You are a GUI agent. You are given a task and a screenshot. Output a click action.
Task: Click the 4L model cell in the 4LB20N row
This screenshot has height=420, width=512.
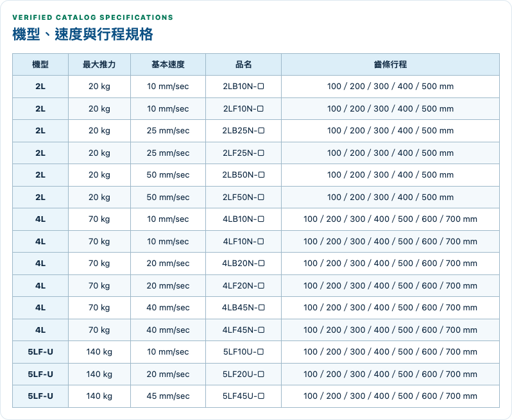pyautogui.click(x=40, y=264)
